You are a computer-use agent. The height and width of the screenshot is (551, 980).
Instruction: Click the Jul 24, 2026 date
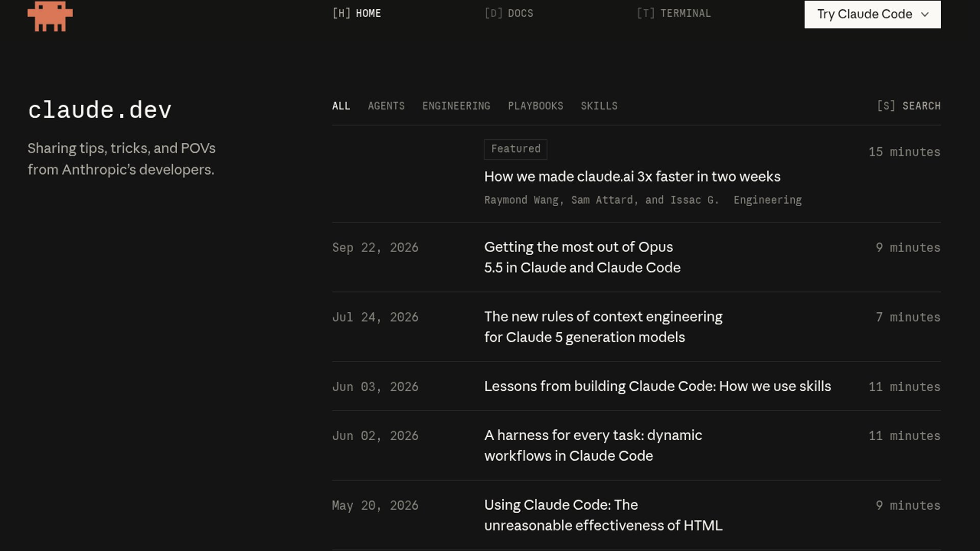[375, 317]
